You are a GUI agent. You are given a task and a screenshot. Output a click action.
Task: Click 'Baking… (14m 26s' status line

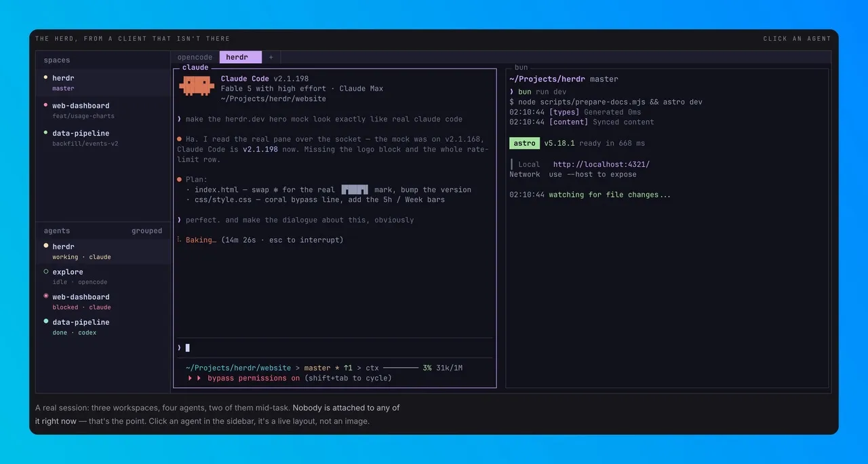pos(260,240)
